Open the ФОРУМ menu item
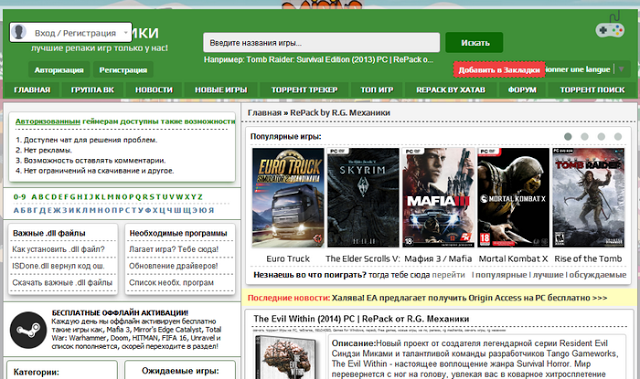This screenshot has height=379, width=640. (522, 90)
